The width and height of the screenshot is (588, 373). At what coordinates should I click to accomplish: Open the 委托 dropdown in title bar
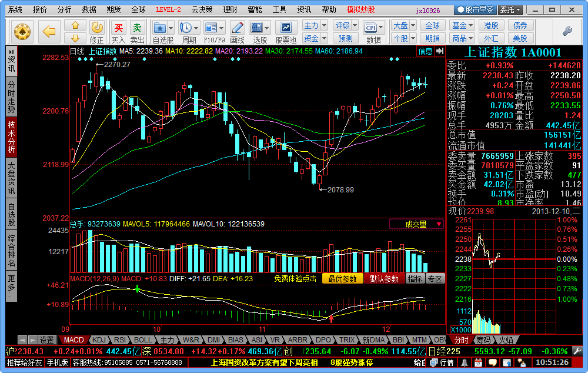(510, 10)
